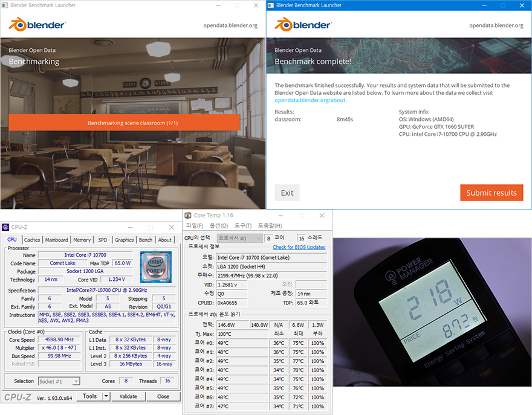This screenshot has width=532, height=415.
Task: Click the GPU: GeForce GTX 1660 SUPER line
Action: tap(436, 127)
